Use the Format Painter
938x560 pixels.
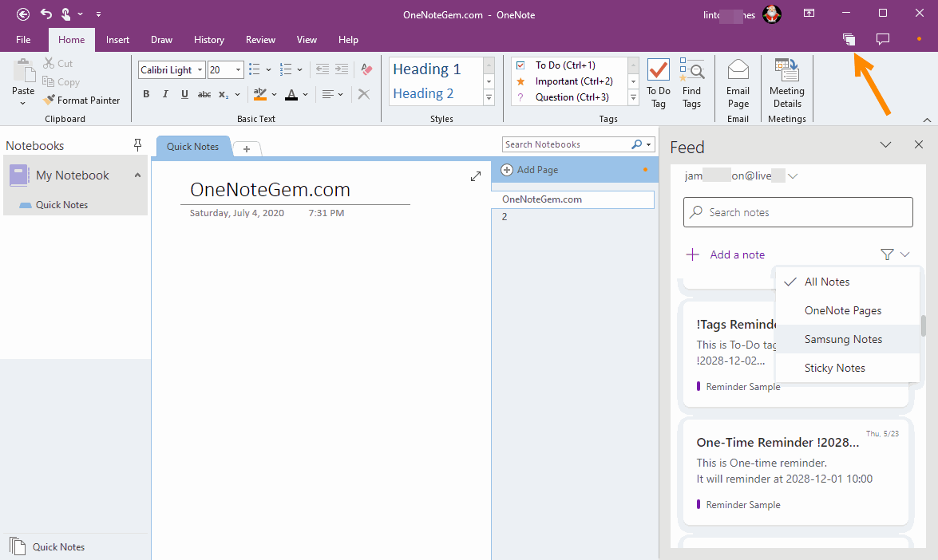[82, 101]
